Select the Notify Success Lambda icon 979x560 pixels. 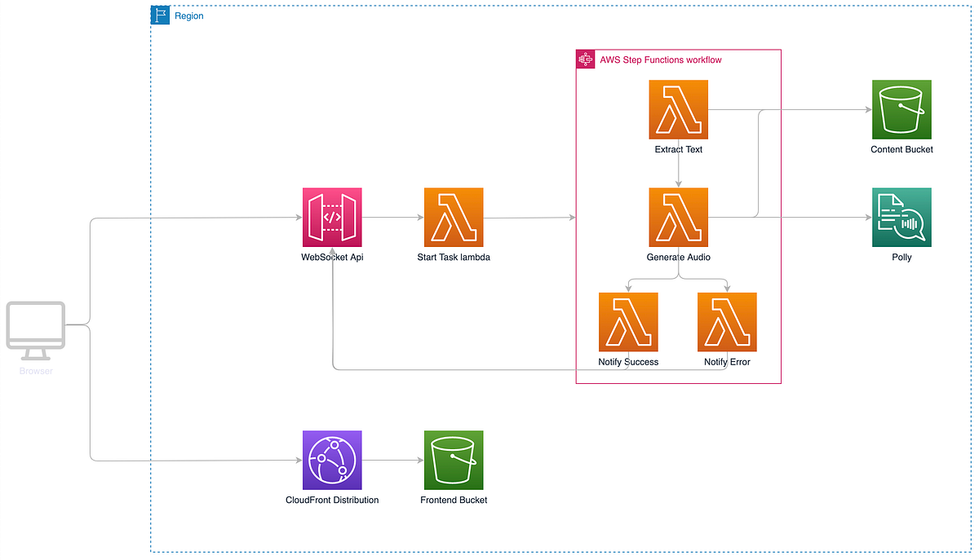[x=628, y=321]
